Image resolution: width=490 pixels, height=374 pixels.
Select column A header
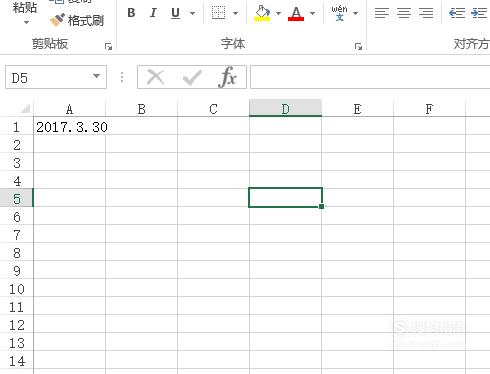[x=69, y=109]
